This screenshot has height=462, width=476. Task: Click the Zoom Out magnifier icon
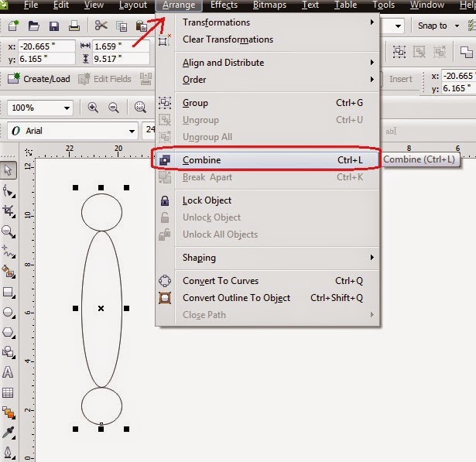tap(114, 108)
